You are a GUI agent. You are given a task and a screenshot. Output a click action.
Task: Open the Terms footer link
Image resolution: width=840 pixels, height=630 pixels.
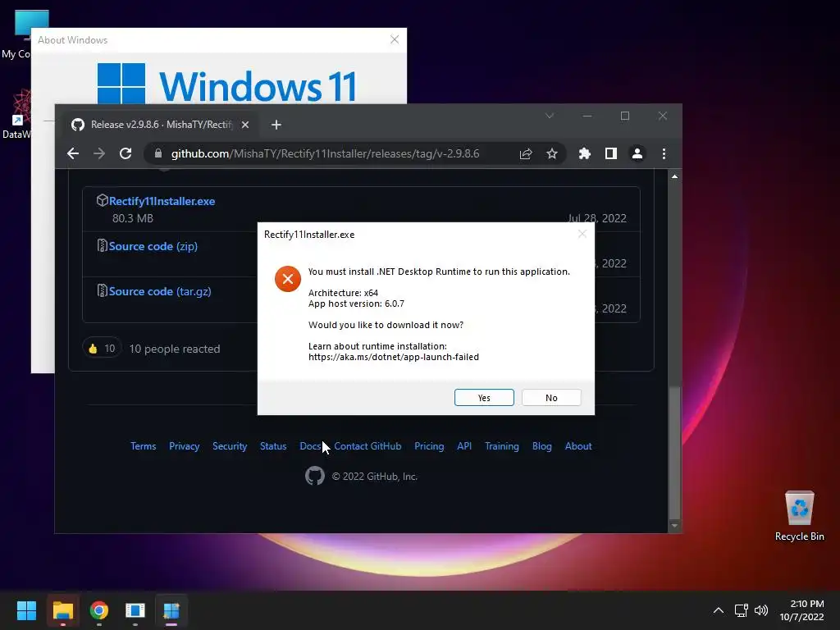click(x=143, y=445)
